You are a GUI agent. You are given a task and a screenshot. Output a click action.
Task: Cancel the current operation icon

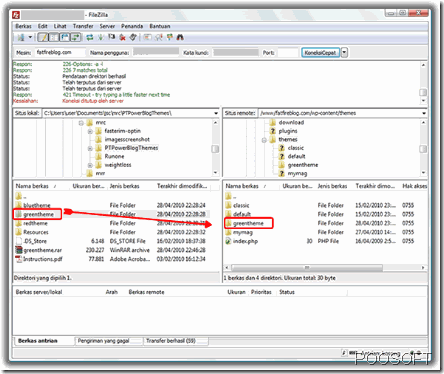pyautogui.click(x=112, y=37)
